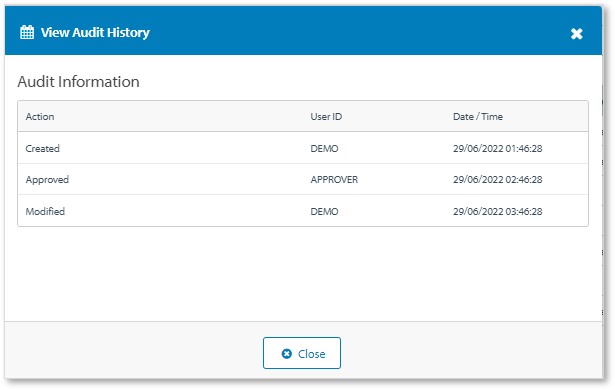Image resolution: width=615 pixels, height=390 pixels.
Task: Click timestamp 29/06/2022 03:46:28
Action: 497,211
